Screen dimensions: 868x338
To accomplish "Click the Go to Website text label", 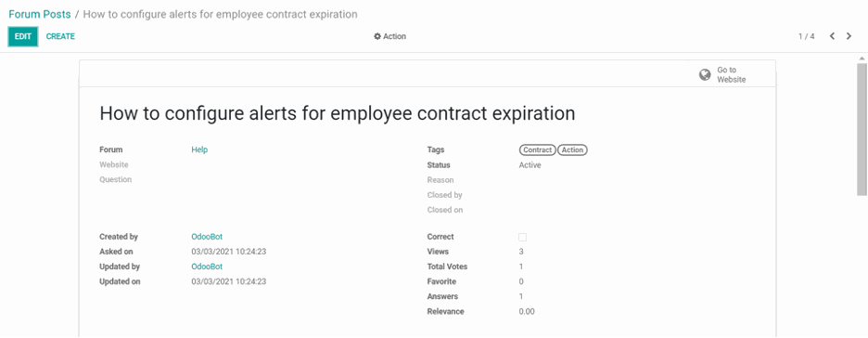I will [732, 75].
